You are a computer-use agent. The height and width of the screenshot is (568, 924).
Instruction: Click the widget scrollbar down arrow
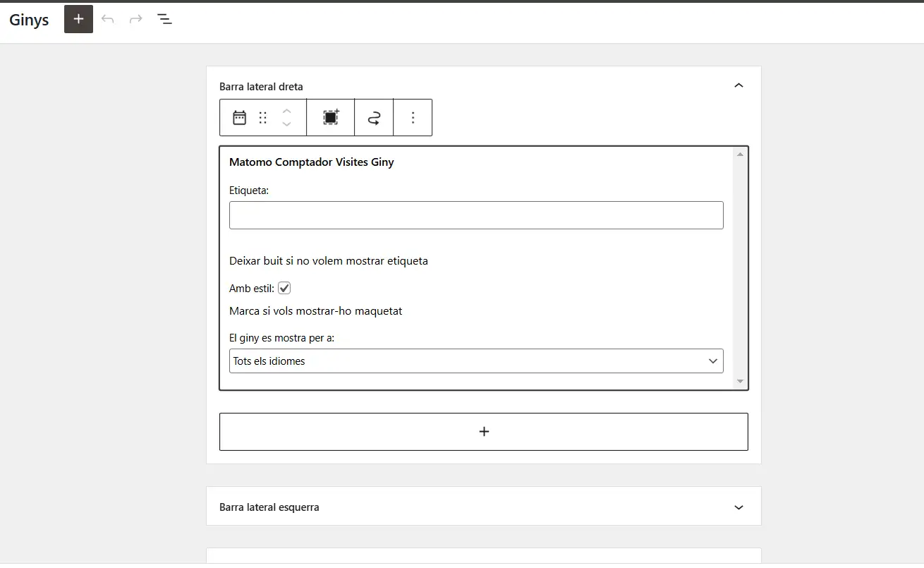740,381
